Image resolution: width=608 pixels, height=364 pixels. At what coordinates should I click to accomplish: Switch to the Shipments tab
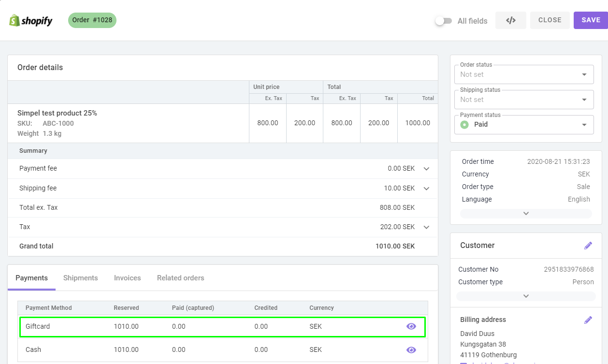click(81, 278)
